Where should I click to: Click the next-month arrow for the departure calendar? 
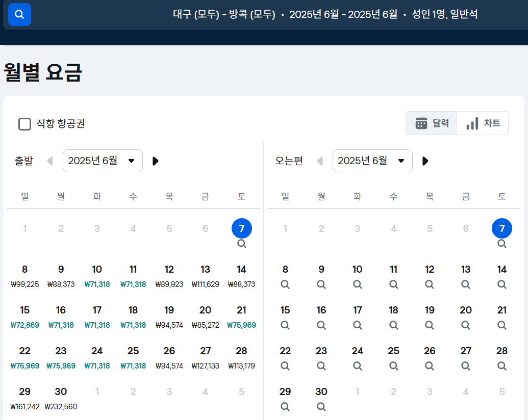(155, 161)
